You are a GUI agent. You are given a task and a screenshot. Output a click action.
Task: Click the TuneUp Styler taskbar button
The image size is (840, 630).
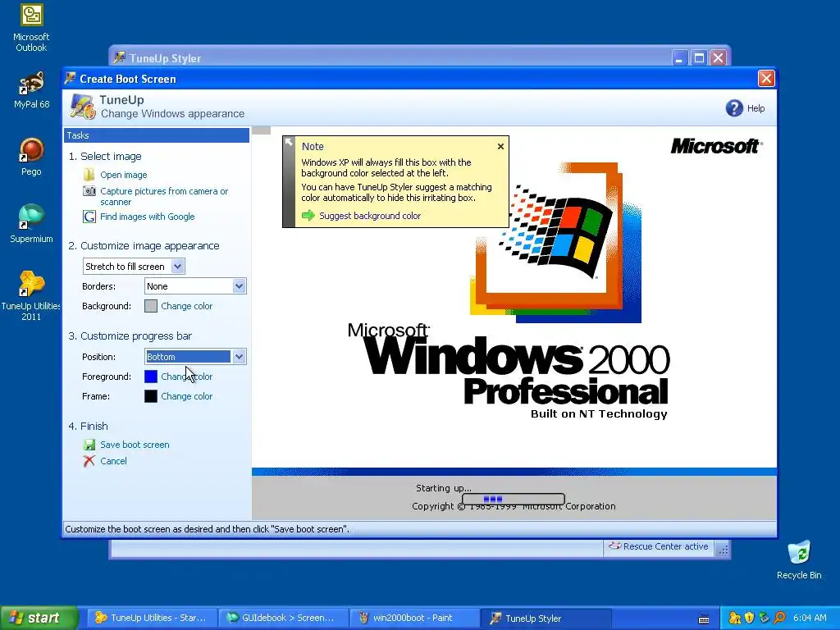[546, 618]
